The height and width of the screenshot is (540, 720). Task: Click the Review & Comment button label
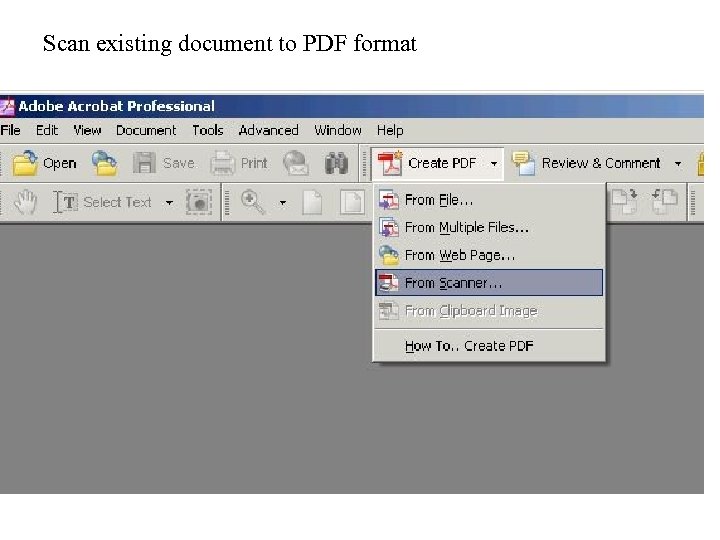tap(601, 163)
